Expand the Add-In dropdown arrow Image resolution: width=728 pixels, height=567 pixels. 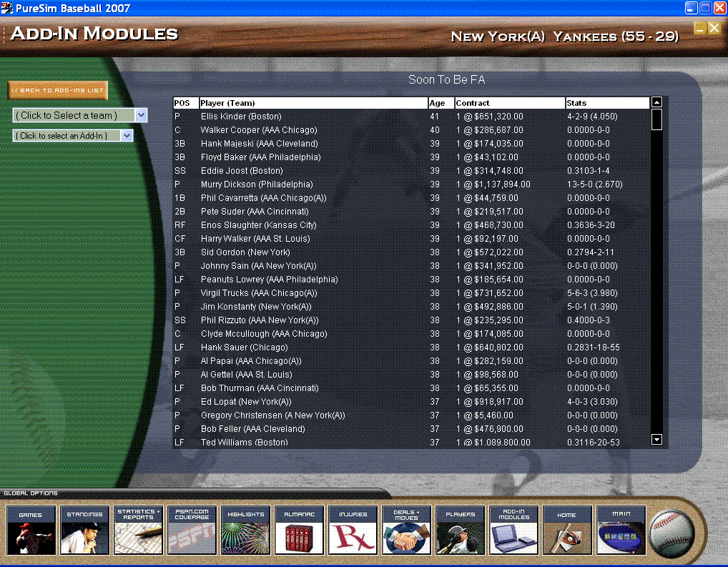pyautogui.click(x=127, y=136)
